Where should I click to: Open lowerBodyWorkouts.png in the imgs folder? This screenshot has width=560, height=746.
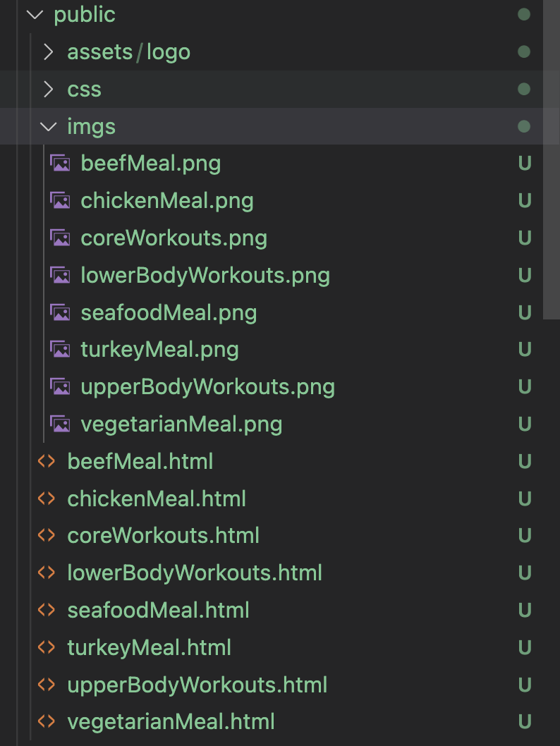click(205, 276)
